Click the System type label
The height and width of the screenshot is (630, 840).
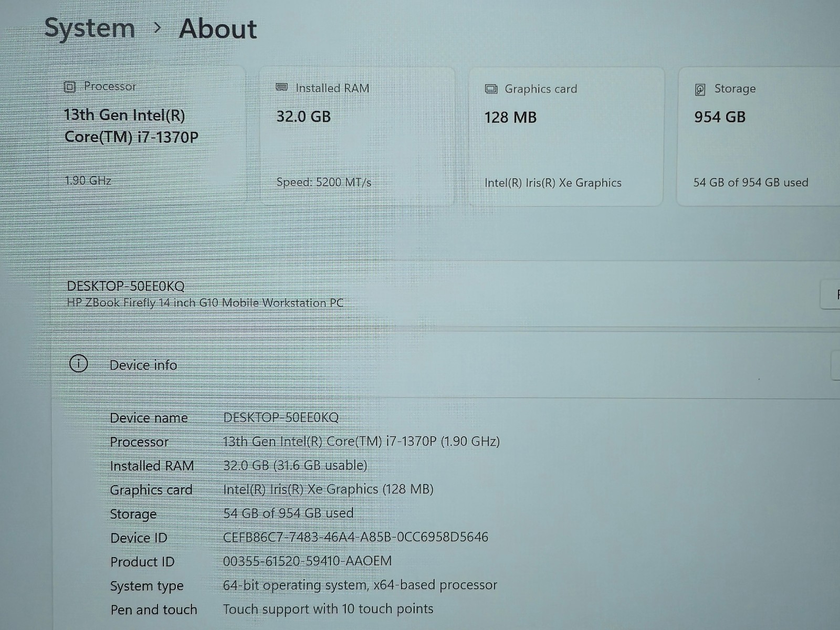tap(147, 586)
